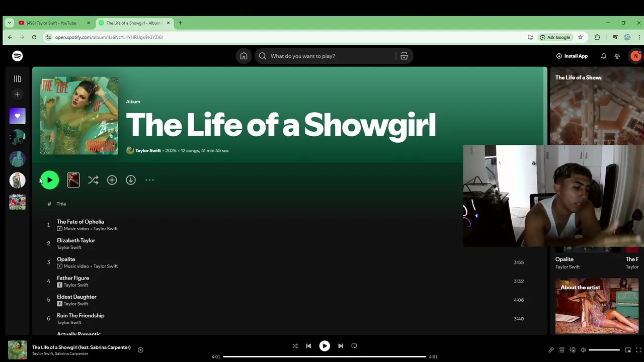The width and height of the screenshot is (644, 362).
Task: Bookmark this page with star icon
Action: 580,37
